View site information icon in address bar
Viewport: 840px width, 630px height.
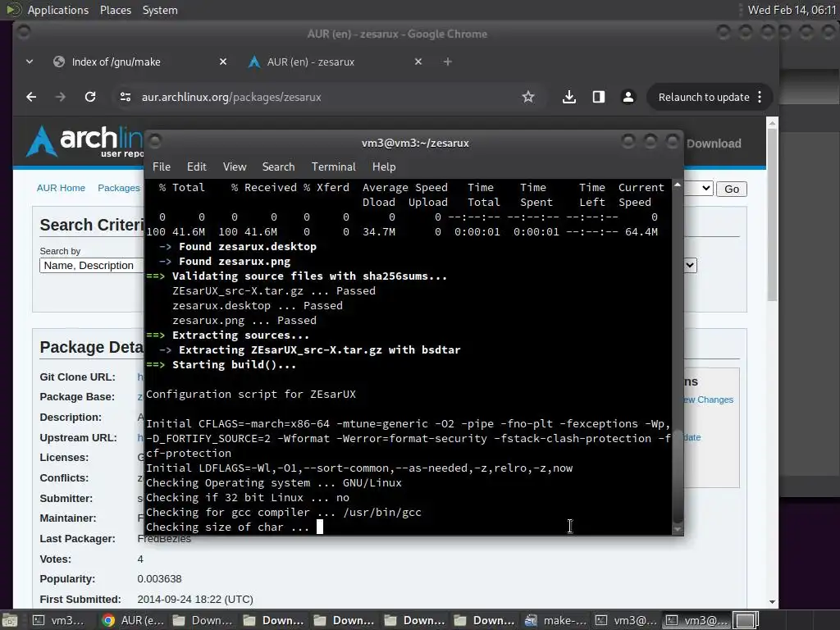coord(126,97)
